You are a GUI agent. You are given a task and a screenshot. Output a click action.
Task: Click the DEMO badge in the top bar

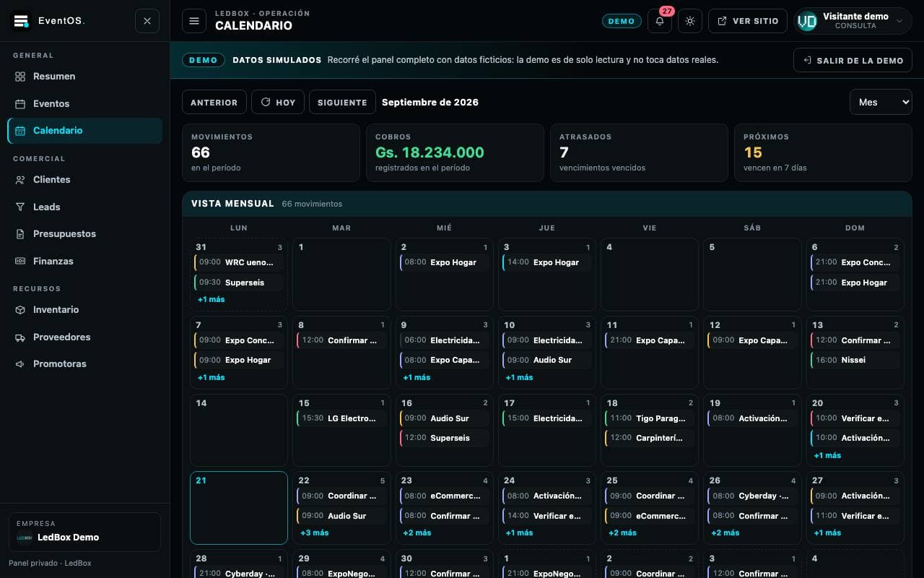click(x=622, y=21)
